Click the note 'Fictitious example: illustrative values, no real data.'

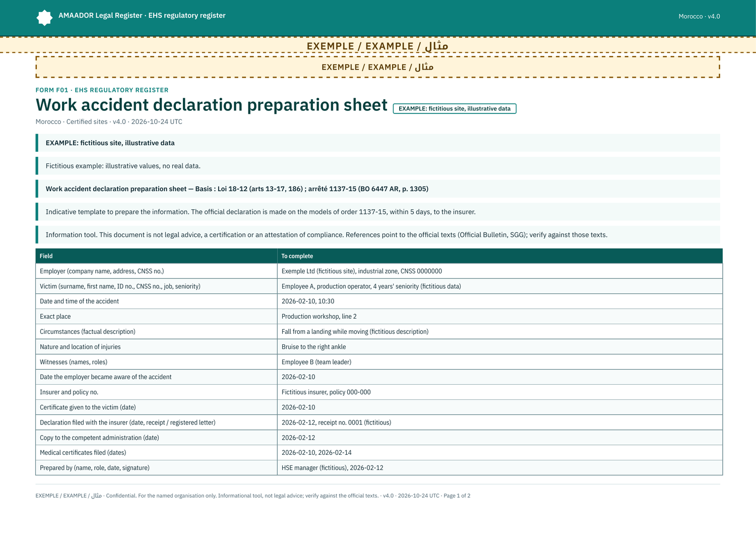coord(378,166)
